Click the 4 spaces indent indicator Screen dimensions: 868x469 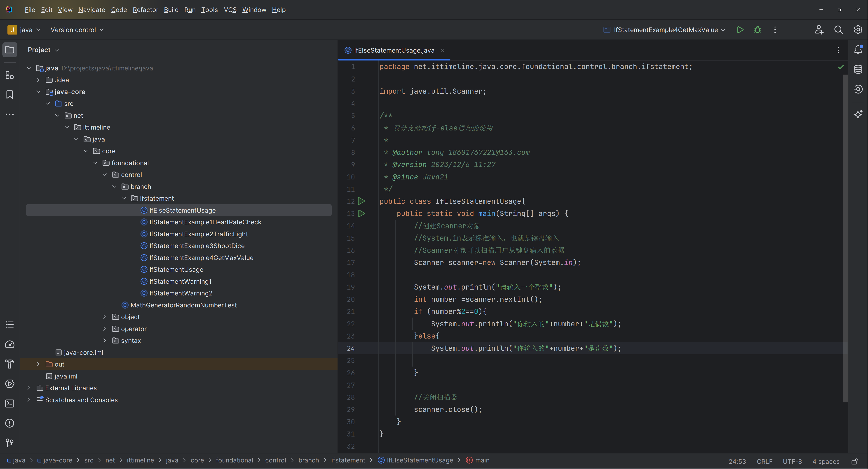click(x=826, y=461)
